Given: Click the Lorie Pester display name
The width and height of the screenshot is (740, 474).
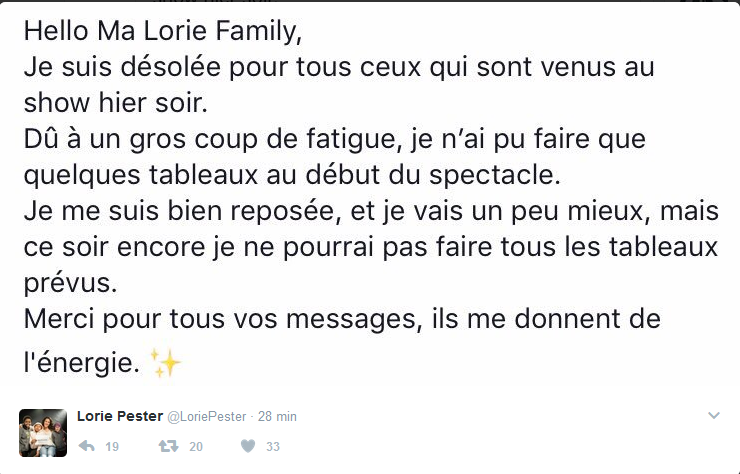Looking at the screenshot, I should pos(119,416).
